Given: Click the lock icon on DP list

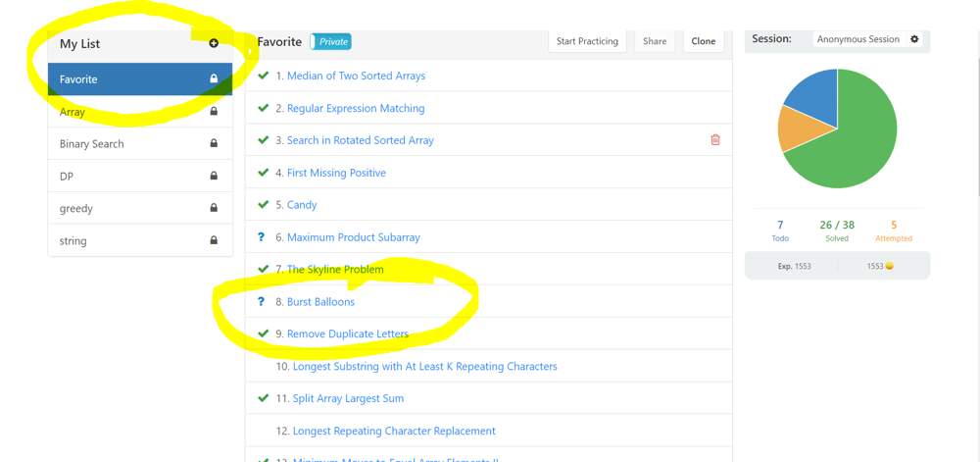Looking at the screenshot, I should [x=214, y=177].
